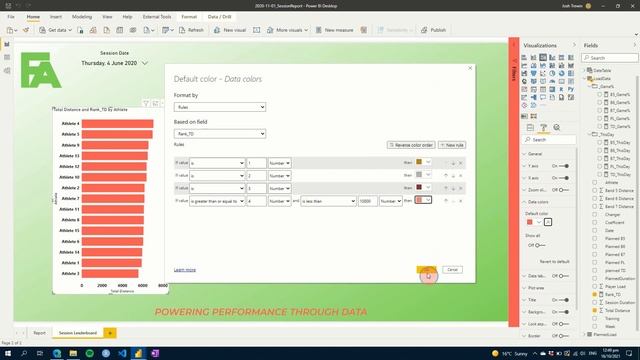Delete the first rule with X
The image size is (640, 360).
click(460, 163)
